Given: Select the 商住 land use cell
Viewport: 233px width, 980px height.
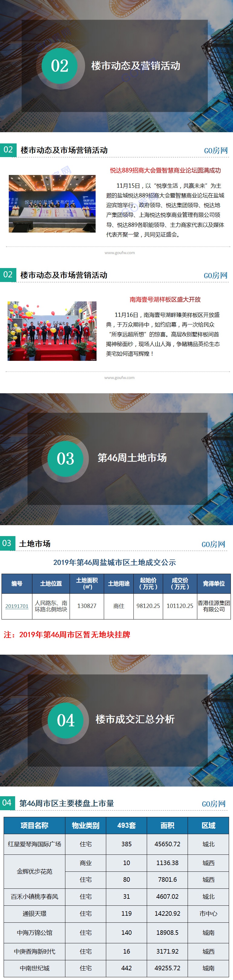Looking at the screenshot, I should pos(119,606).
